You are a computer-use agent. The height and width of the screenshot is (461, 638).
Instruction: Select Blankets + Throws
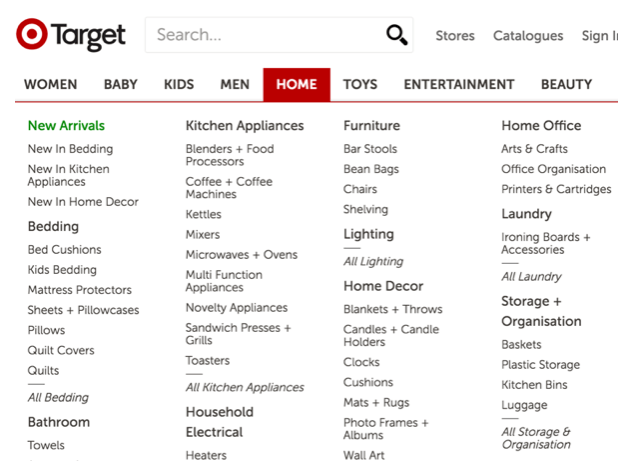[x=393, y=310]
